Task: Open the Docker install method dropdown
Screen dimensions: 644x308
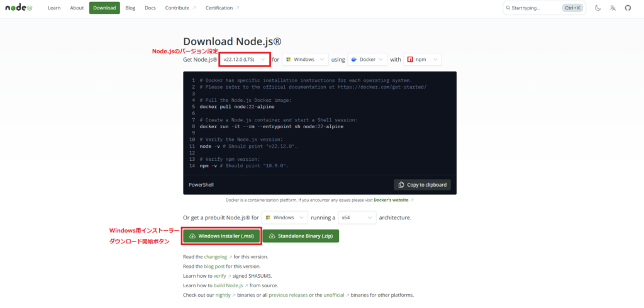Action: [367, 60]
